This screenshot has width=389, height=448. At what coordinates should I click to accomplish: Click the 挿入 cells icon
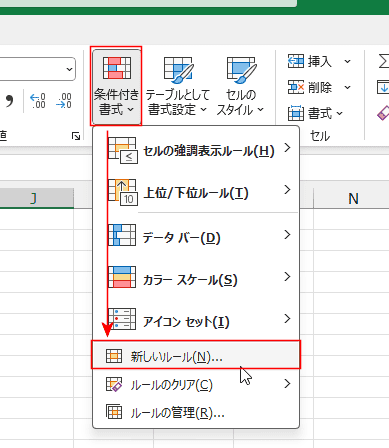point(296,61)
